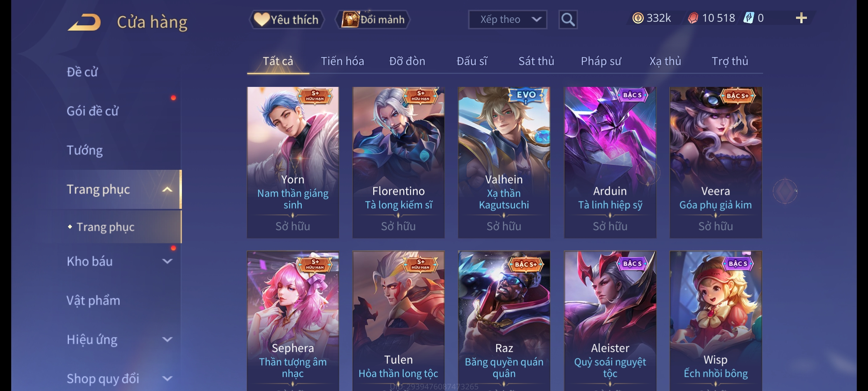Expand the Kho báu sidebar section
This screenshot has width=868, height=391.
(x=167, y=261)
